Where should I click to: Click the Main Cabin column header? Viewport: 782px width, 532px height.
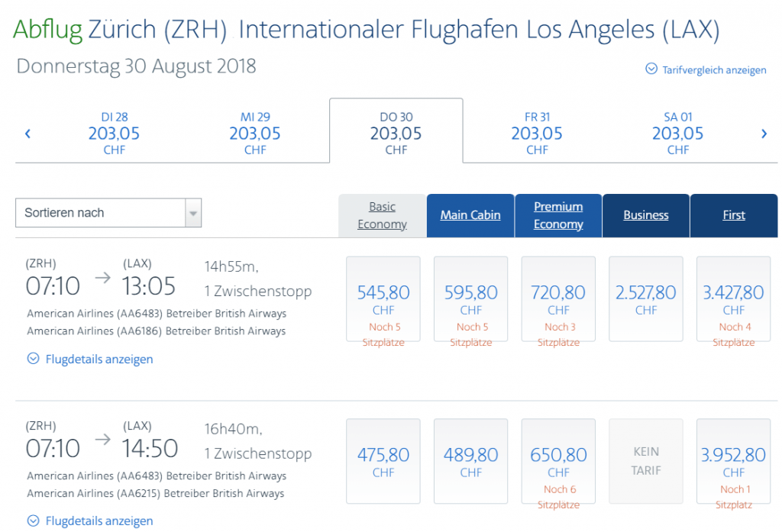pyautogui.click(x=470, y=215)
